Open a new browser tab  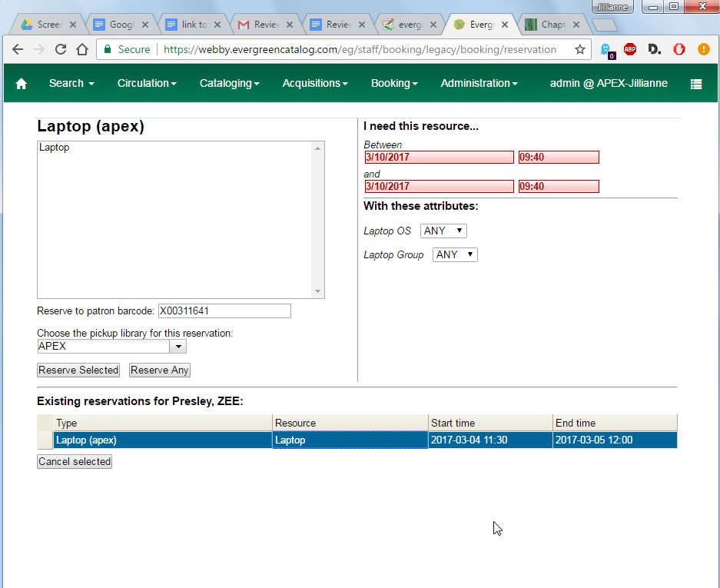(x=604, y=25)
